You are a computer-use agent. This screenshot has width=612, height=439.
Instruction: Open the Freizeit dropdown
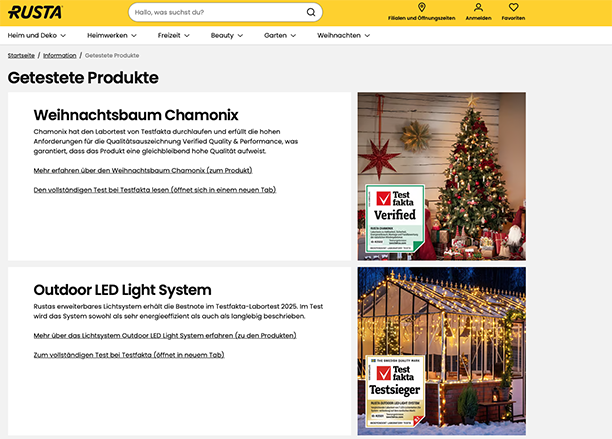175,35
